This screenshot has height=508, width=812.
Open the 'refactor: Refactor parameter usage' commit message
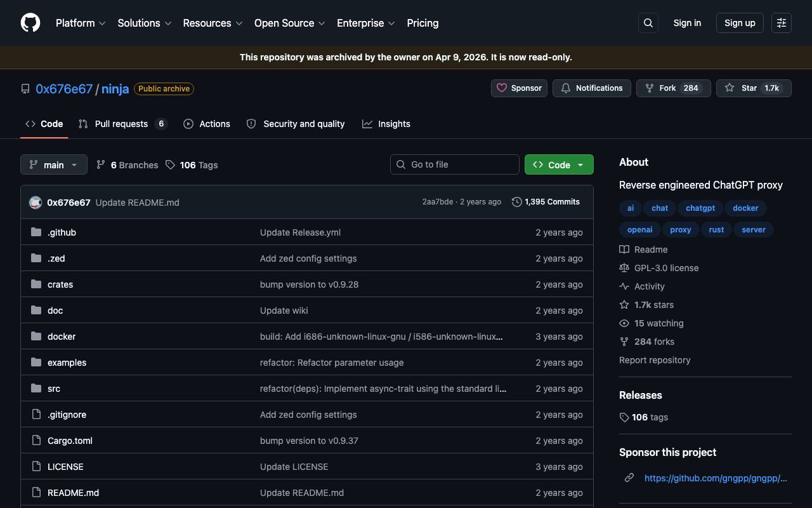[x=332, y=363]
